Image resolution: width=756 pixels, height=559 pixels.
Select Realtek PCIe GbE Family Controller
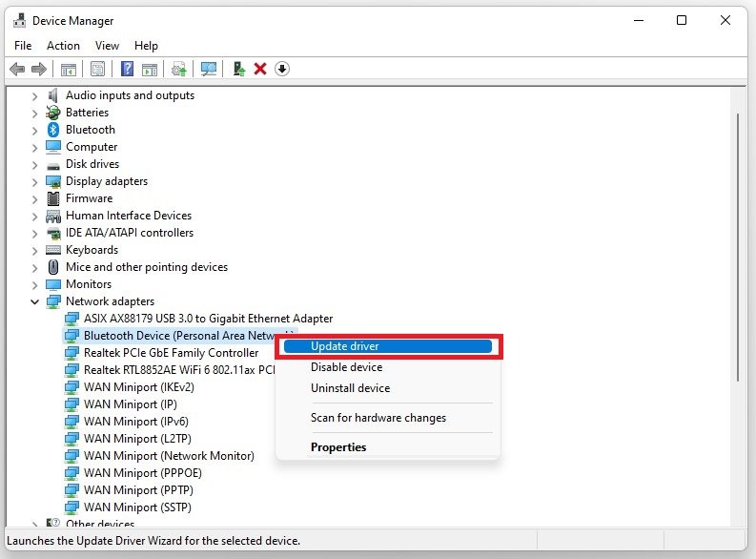click(171, 353)
